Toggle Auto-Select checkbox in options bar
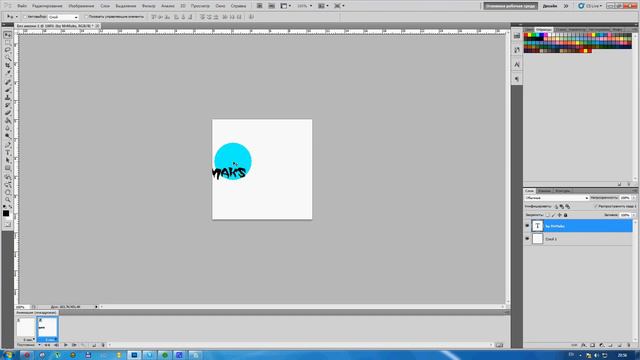 (25, 17)
